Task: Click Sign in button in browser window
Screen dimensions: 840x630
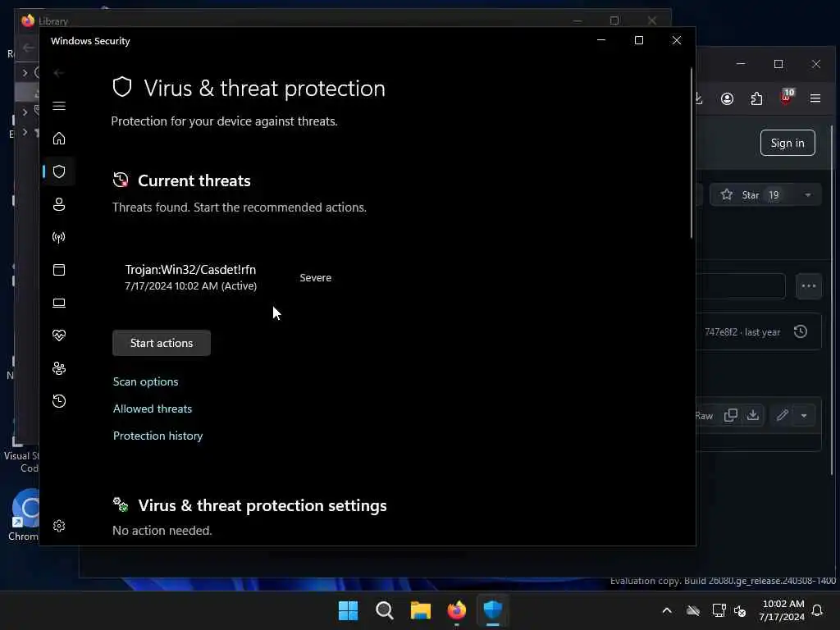Action: pyautogui.click(x=787, y=143)
